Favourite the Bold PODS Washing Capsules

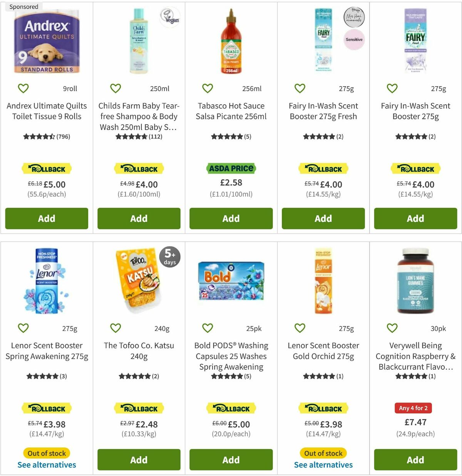click(x=207, y=328)
